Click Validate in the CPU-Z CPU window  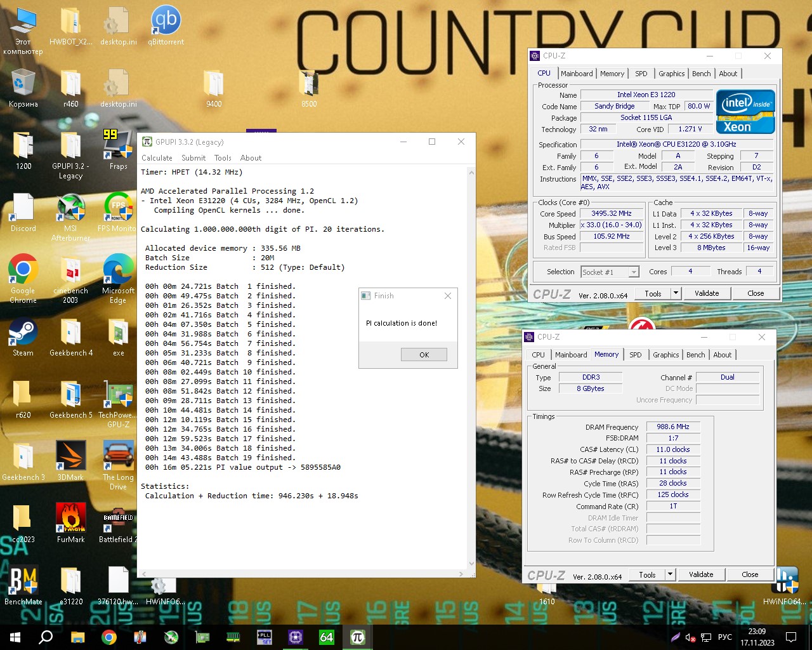707,293
